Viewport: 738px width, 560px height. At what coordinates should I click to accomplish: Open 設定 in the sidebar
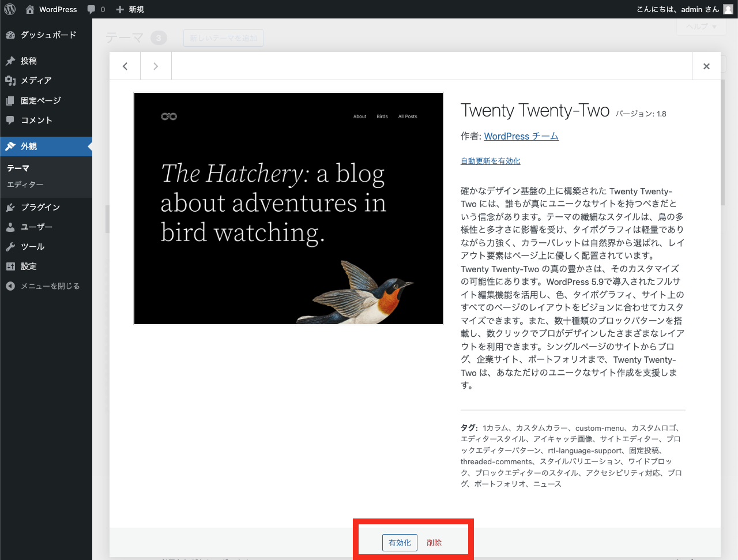coord(46,266)
